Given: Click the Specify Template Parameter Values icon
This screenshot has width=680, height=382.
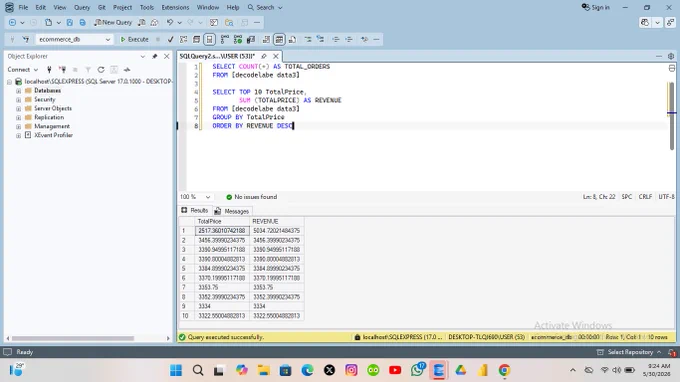Looking at the screenshot, I should tap(364, 39).
